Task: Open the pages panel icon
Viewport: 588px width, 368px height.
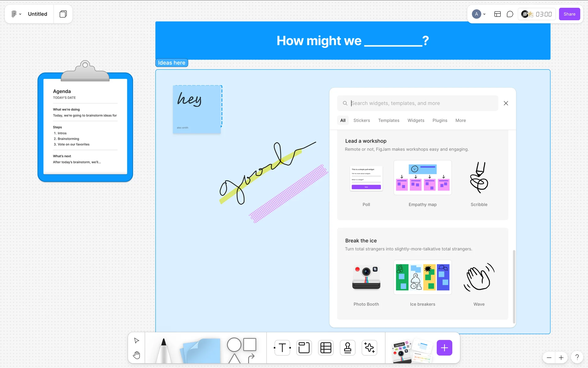Action: click(x=63, y=14)
